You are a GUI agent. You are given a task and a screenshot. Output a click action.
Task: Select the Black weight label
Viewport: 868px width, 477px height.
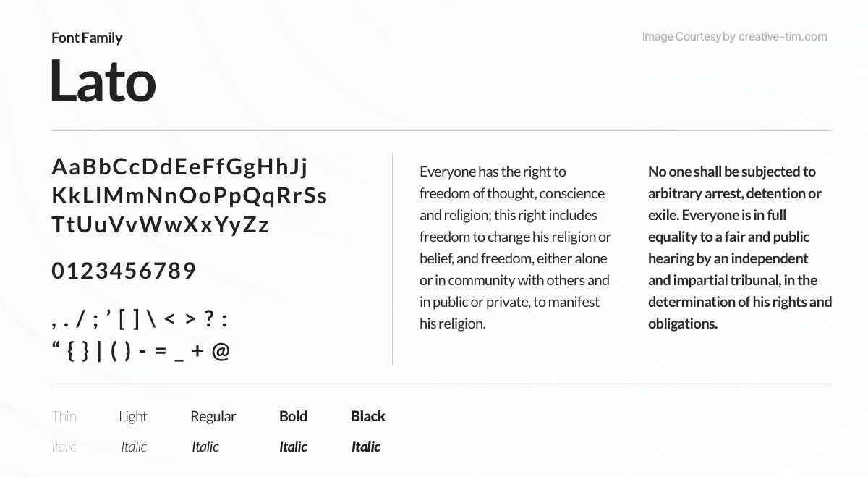(367, 416)
